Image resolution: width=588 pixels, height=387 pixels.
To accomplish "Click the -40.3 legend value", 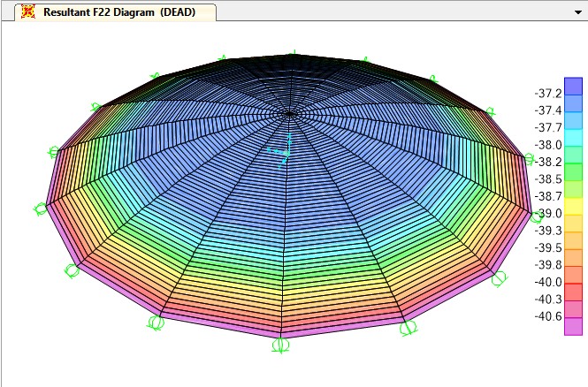I will pos(548,300).
